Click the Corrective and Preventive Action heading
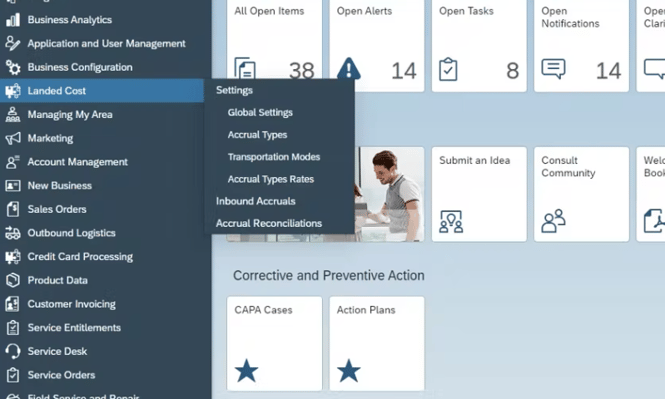 pos(329,276)
